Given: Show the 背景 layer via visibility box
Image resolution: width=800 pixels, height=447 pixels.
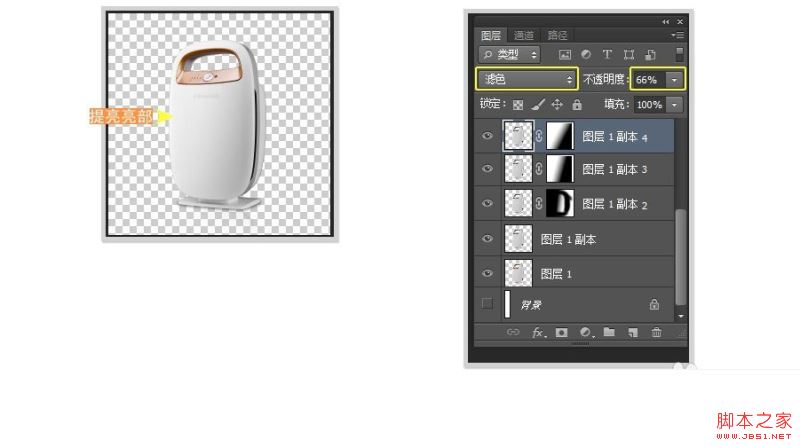Looking at the screenshot, I should [x=487, y=304].
